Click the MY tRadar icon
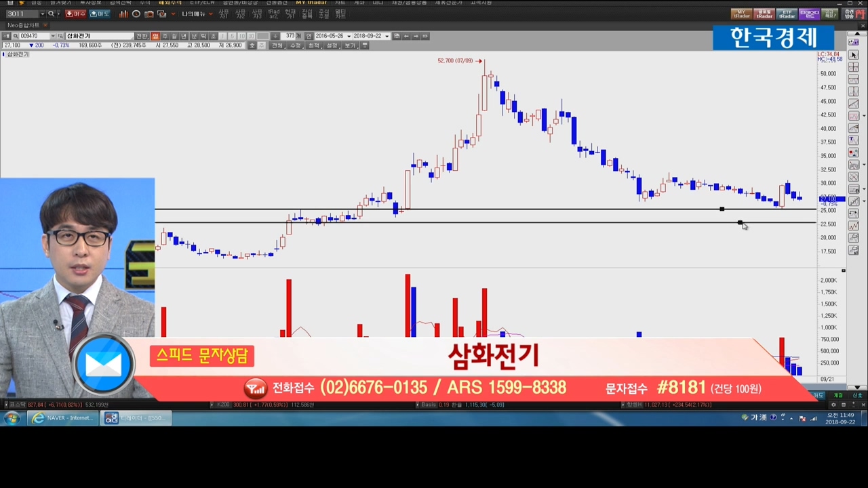This screenshot has height=488, width=868. pos(741,14)
